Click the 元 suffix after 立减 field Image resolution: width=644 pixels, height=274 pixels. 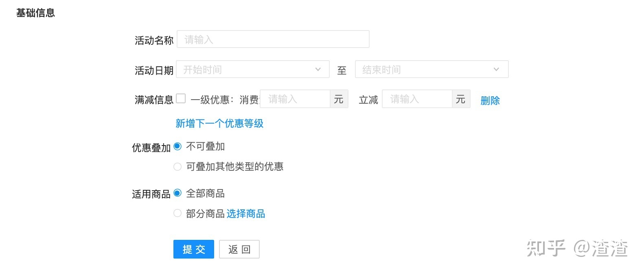pyautogui.click(x=461, y=99)
